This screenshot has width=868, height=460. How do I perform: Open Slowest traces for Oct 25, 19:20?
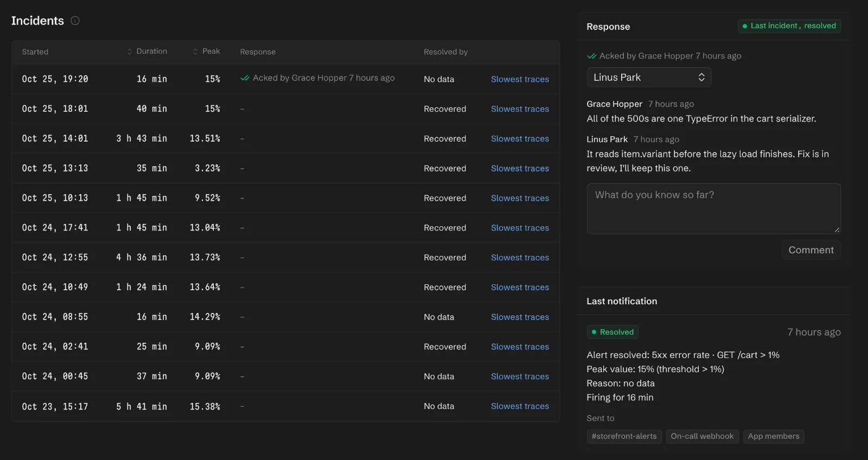click(520, 79)
